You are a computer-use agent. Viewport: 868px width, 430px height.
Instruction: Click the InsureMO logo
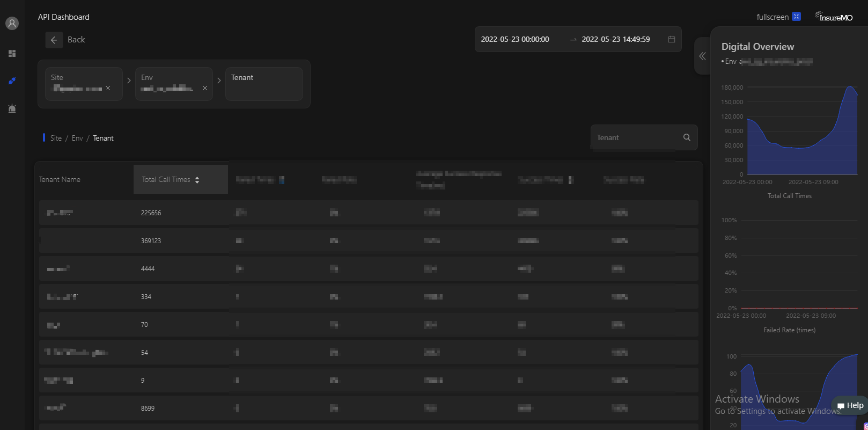834,17
